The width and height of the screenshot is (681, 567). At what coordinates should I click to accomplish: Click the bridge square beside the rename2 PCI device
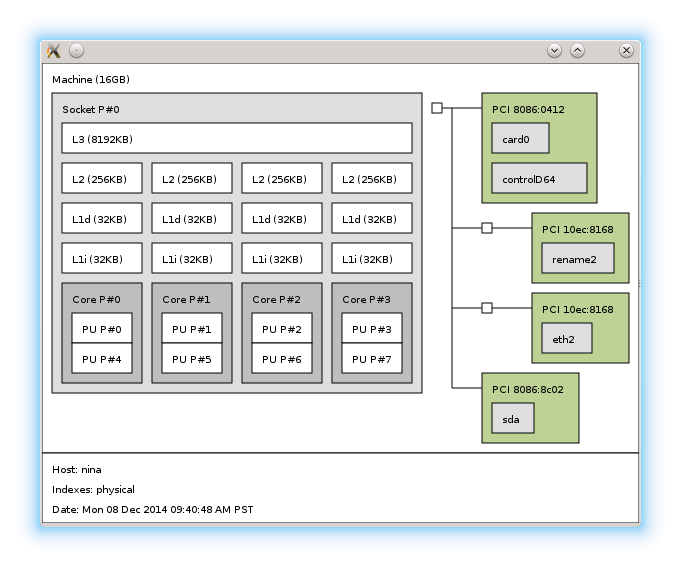point(487,228)
